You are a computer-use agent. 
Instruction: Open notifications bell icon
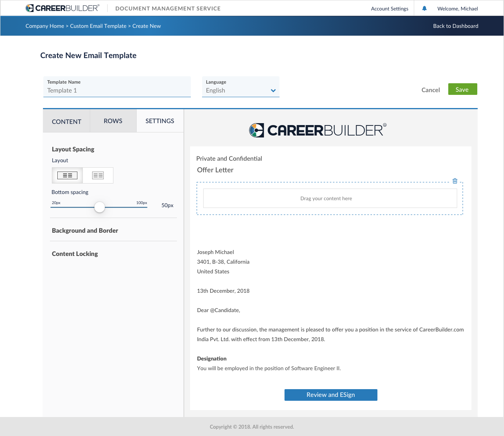[424, 8]
